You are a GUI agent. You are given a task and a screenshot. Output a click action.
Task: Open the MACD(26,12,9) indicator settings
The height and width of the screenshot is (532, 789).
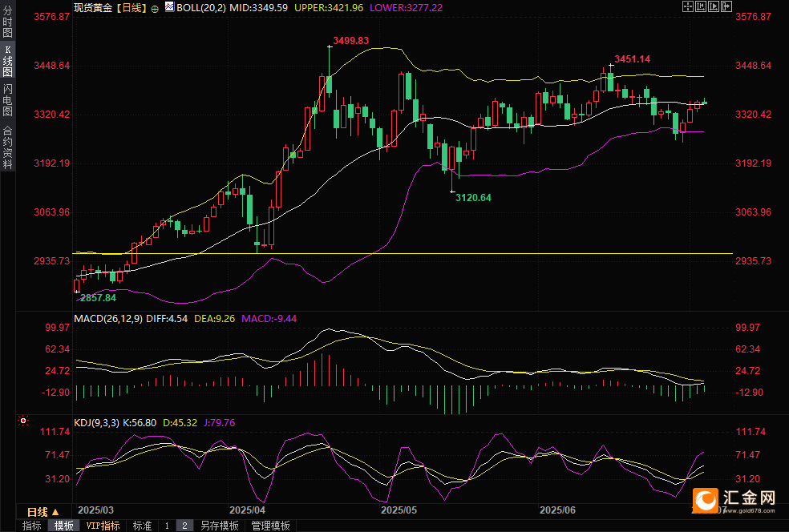[x=108, y=319]
